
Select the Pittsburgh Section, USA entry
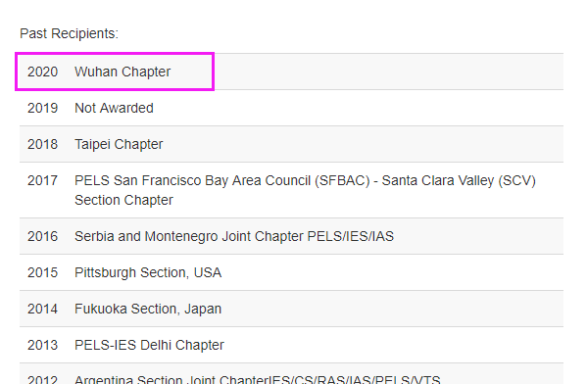148,272
